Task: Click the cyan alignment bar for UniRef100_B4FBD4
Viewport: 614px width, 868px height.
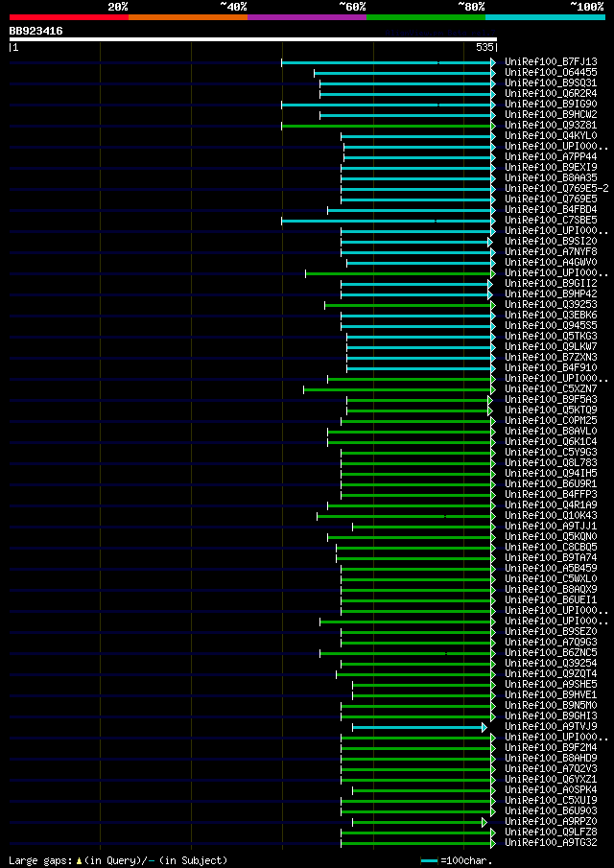Action: click(x=411, y=210)
